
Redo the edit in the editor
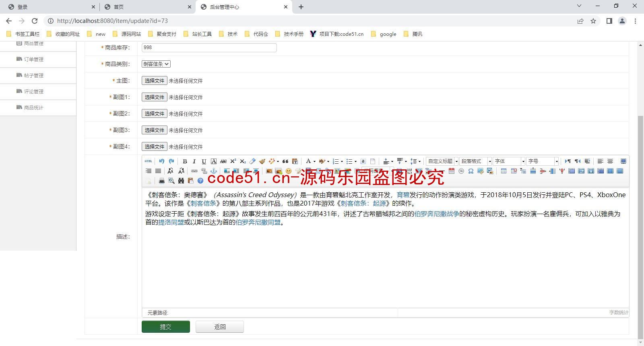[x=171, y=161]
